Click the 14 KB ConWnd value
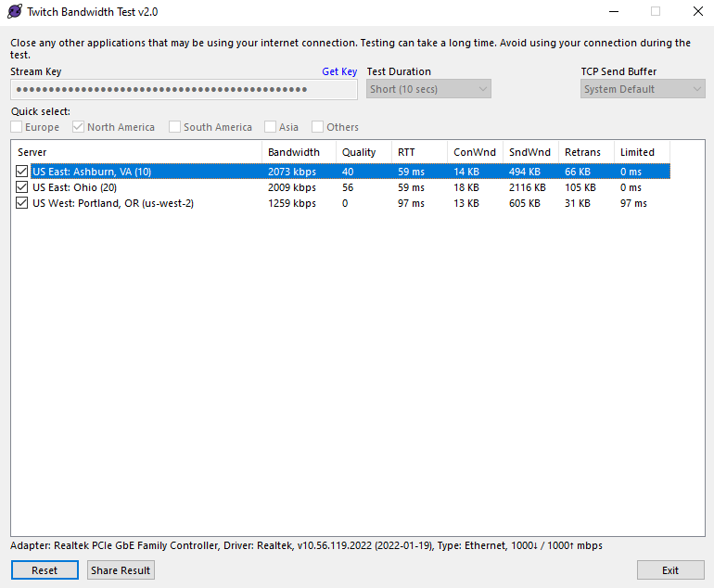Viewport: 714px width, 588px height. click(x=466, y=172)
